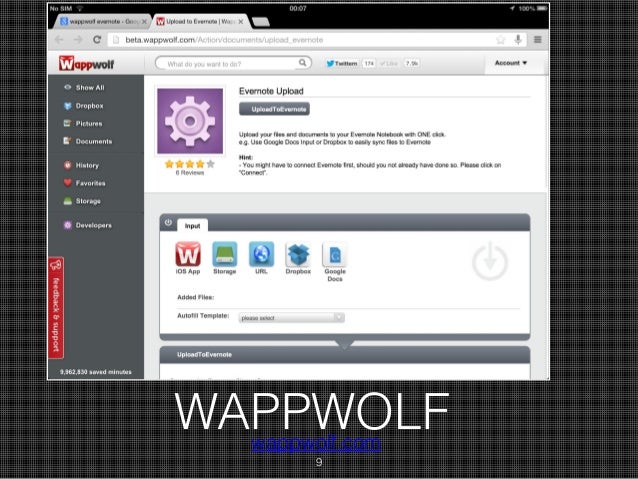638x479 pixels.
Task: Open History in the sidebar
Action: point(81,165)
